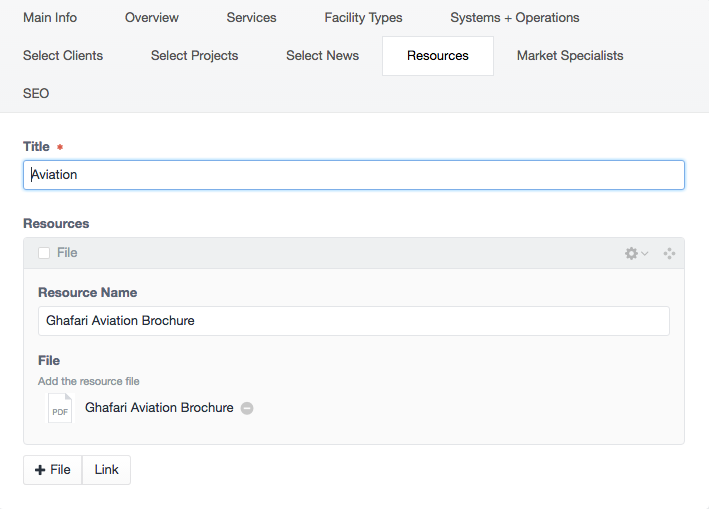Tick the File block checkbox
709x509 pixels.
[44, 253]
